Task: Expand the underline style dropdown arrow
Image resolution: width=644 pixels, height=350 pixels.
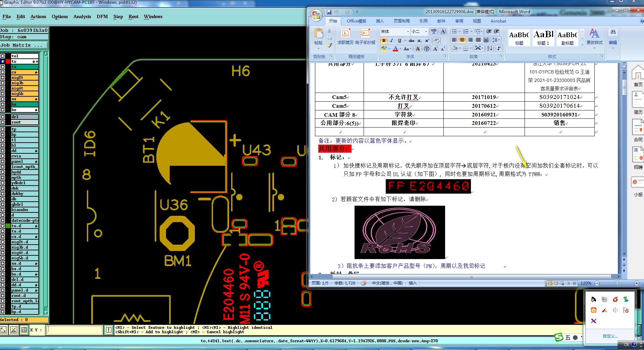Action: 405,41
